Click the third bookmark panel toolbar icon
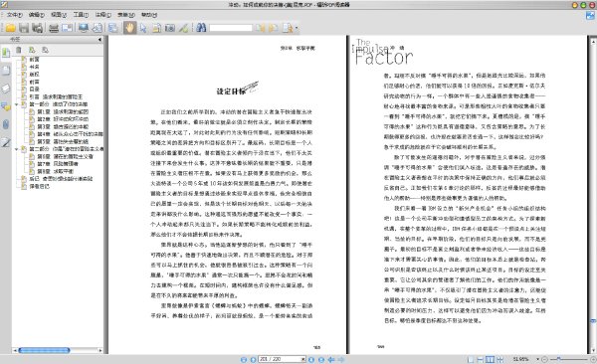Image resolution: width=597 pixels, height=364 pixels. [x=45, y=50]
